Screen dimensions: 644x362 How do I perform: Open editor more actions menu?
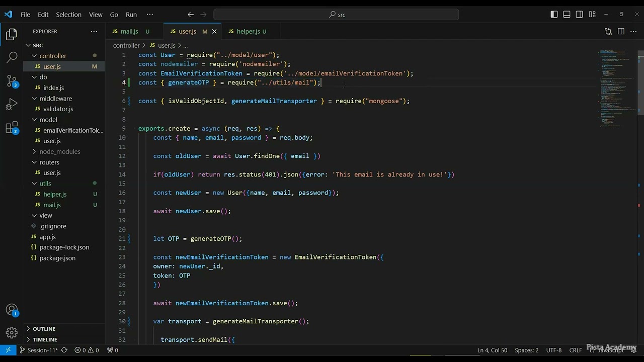coord(632,31)
